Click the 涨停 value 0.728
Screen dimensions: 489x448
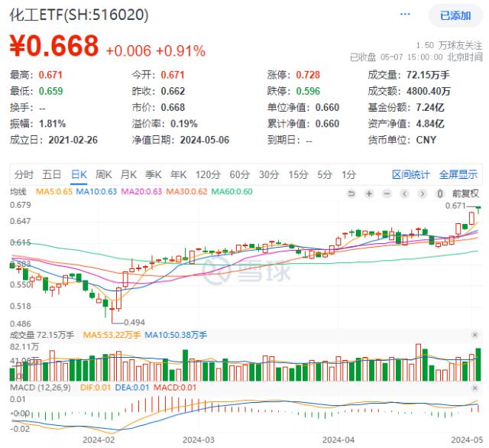308,75
